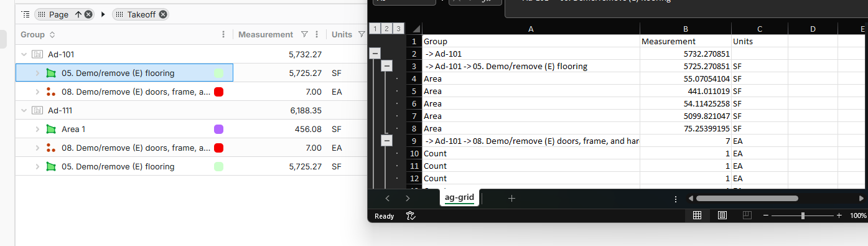The height and width of the screenshot is (246, 868).
Task: Select Excel cell with 5099.821047
Action: 686,116
